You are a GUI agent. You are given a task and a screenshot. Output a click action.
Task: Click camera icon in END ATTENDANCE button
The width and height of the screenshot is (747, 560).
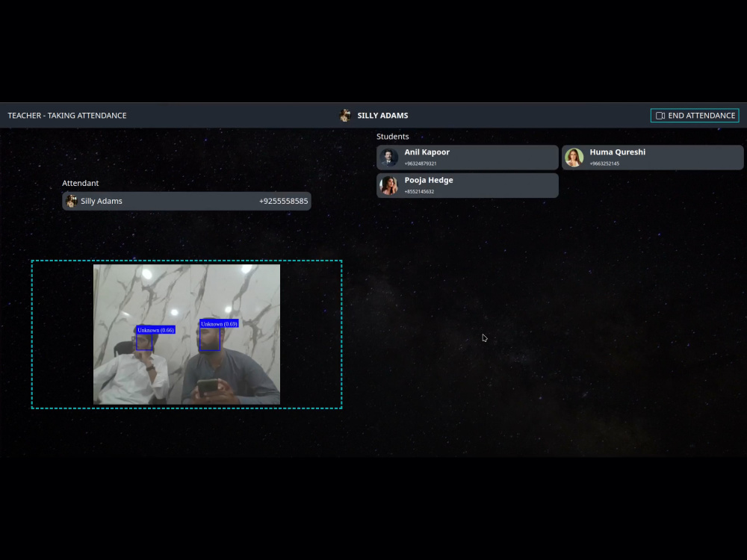click(660, 116)
